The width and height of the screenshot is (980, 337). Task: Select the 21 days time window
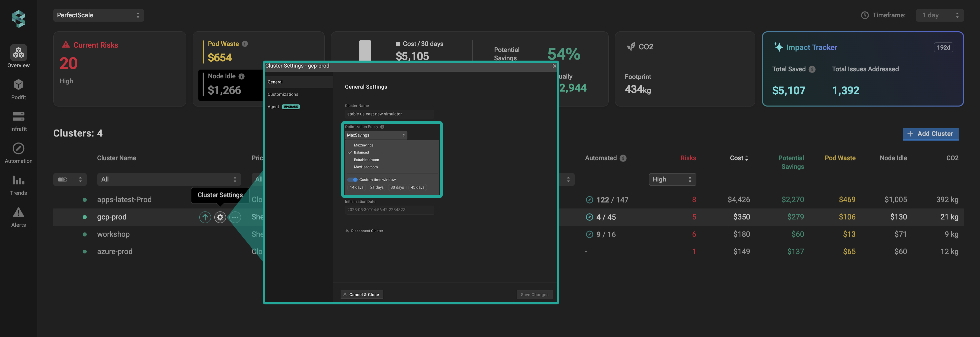point(377,187)
